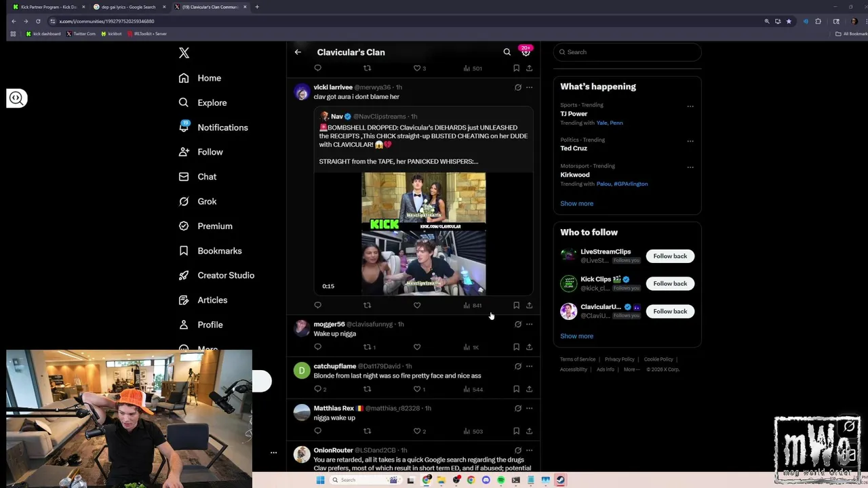Reload the page in browser toolbar
The height and width of the screenshot is (488, 868).
[x=38, y=21]
